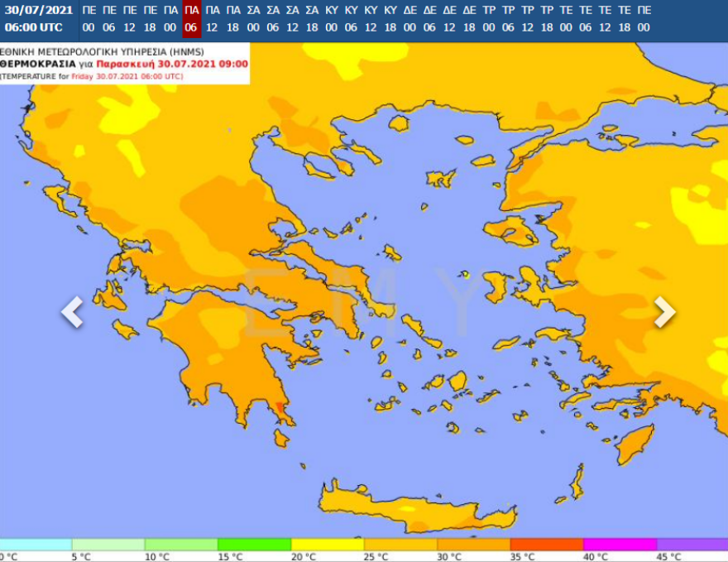
Task: Jump to ΠΑ 12 forecast time
Action: click(x=212, y=18)
